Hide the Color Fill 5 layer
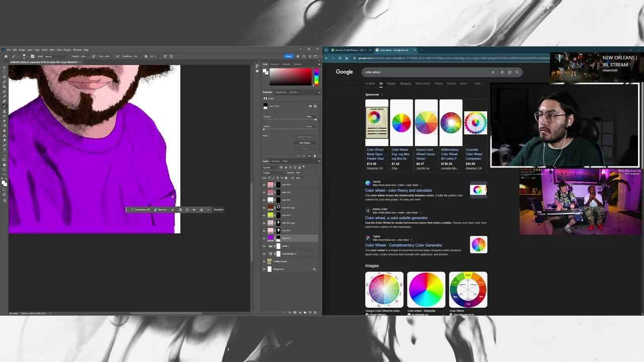644x362 pixels. point(264,192)
